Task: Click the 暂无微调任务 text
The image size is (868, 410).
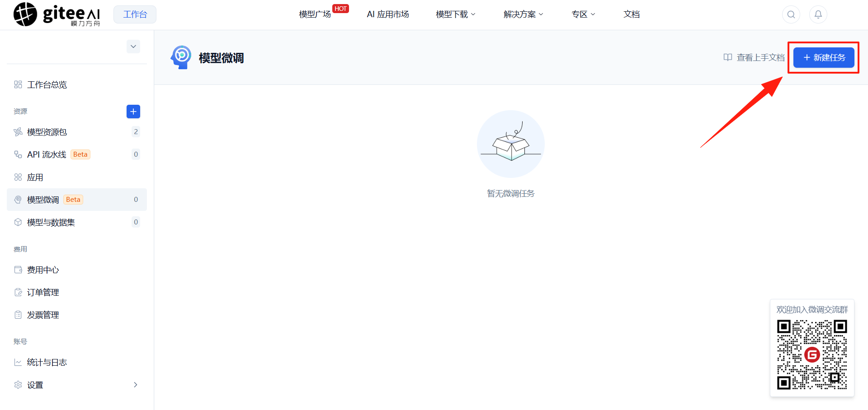Action: [511, 193]
